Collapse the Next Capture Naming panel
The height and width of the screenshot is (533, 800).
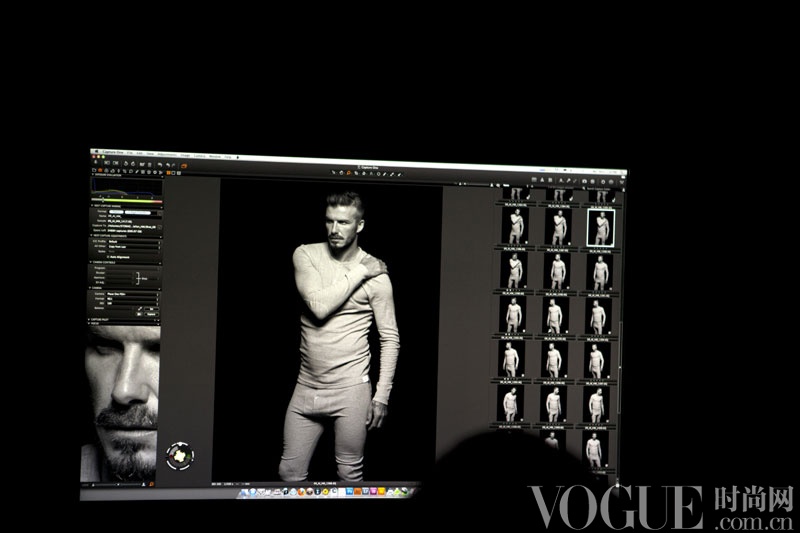tap(92, 205)
